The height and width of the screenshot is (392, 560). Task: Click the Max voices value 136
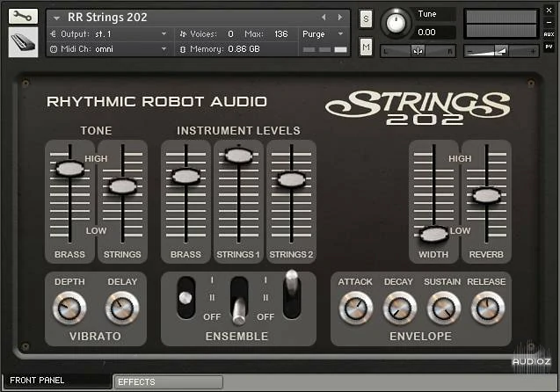(x=281, y=34)
